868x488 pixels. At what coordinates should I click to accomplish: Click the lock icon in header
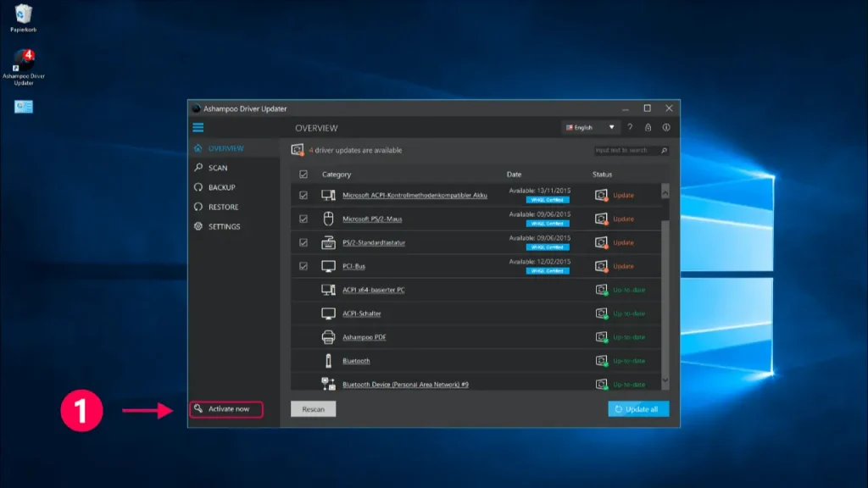point(648,127)
